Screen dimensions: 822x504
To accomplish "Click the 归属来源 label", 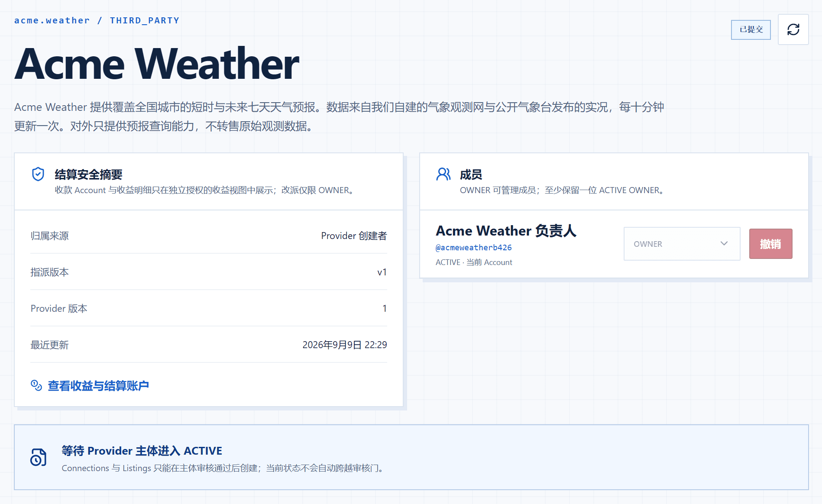I will click(49, 236).
